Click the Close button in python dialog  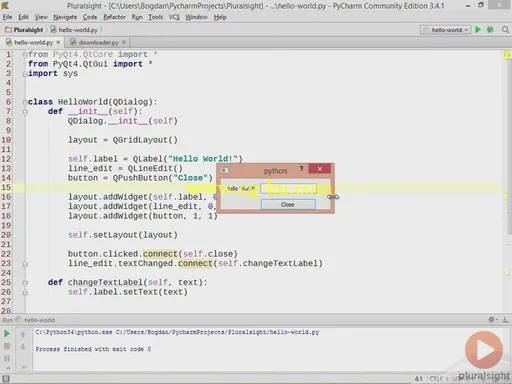(288, 205)
